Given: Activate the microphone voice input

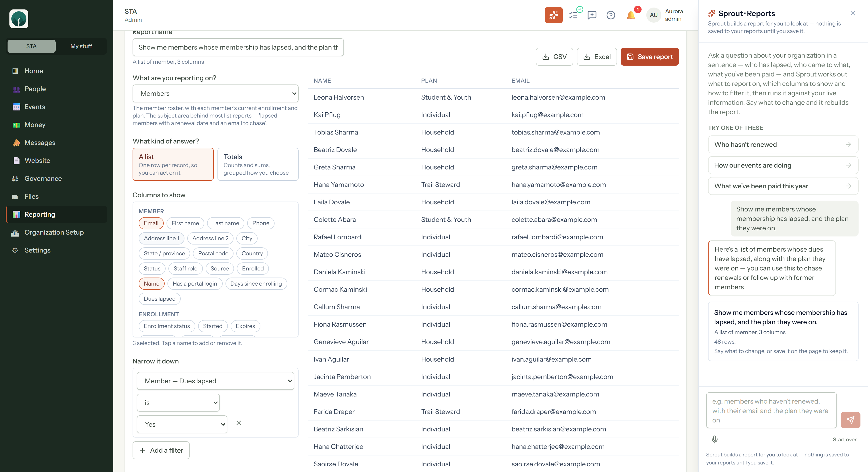Looking at the screenshot, I should click(714, 439).
